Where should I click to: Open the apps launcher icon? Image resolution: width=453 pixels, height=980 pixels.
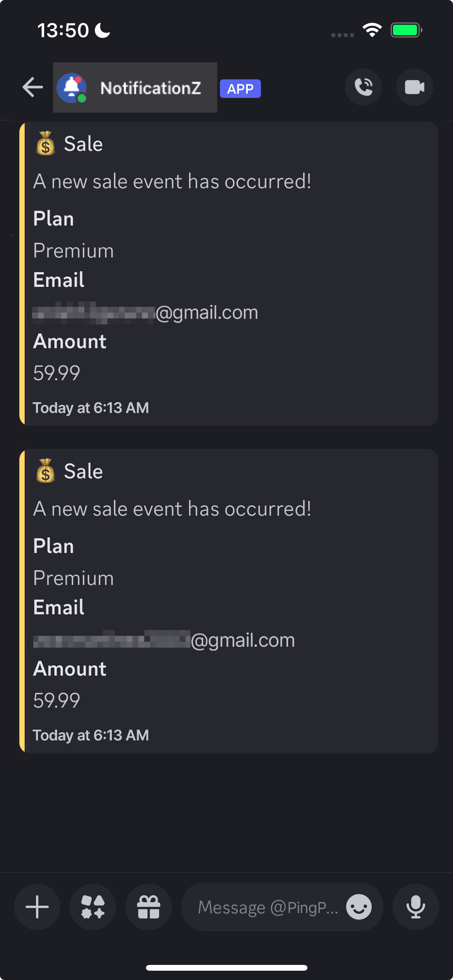93,907
